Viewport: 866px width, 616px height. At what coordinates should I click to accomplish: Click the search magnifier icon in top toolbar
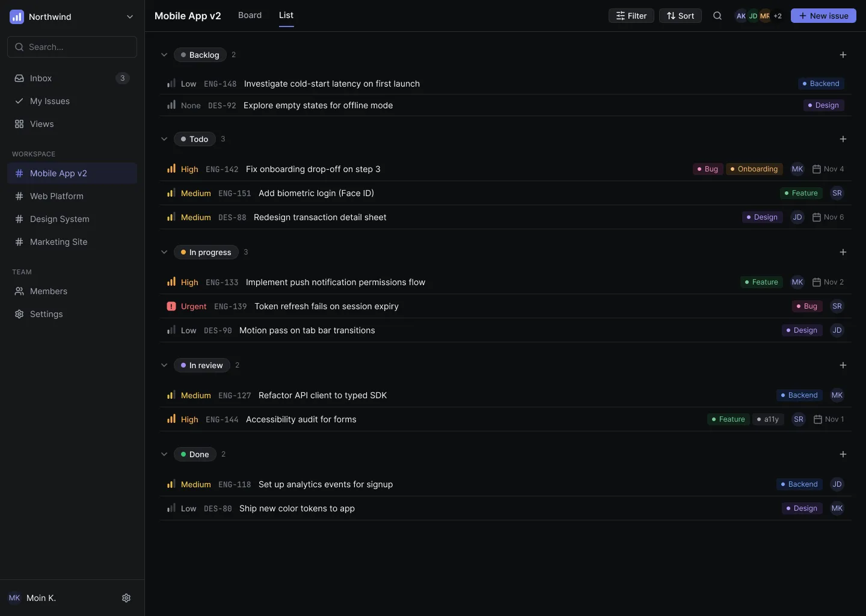click(x=717, y=16)
